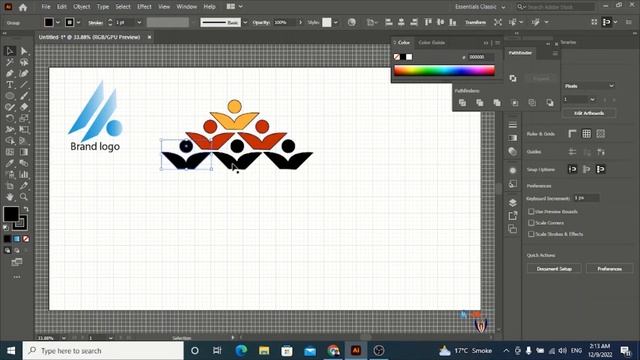Click the hex color value field

[481, 57]
